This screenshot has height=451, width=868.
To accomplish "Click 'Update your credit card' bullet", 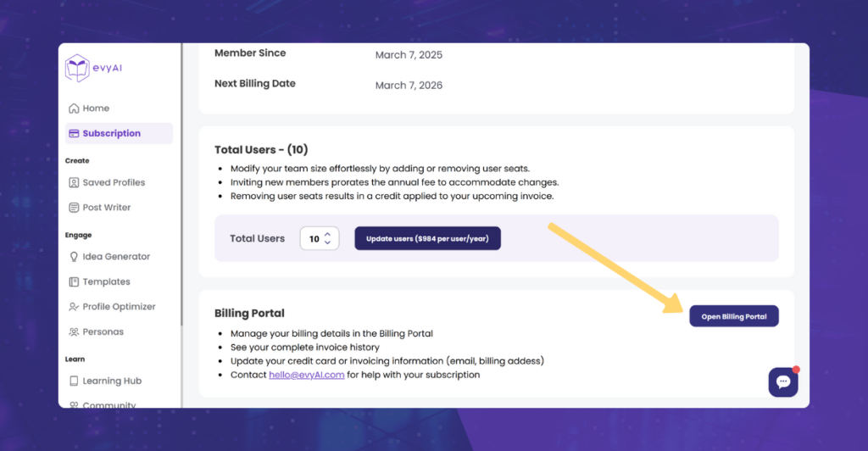I will pyautogui.click(x=387, y=361).
